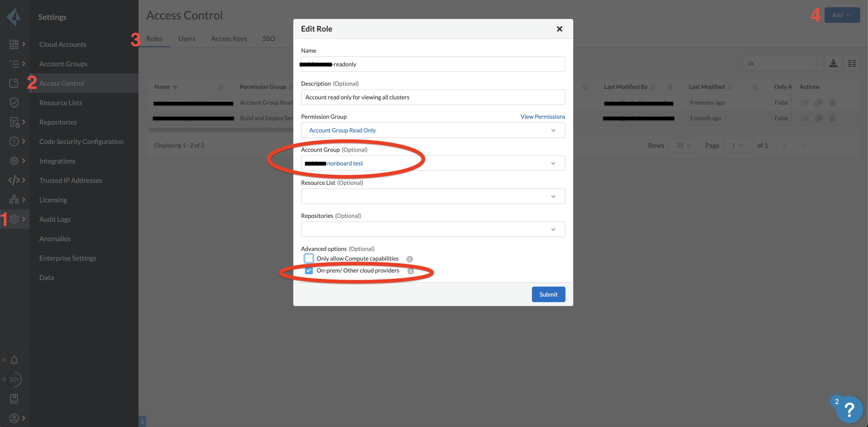This screenshot has height=427, width=868.
Task: Open the Permission Group dropdown
Action: tap(433, 130)
